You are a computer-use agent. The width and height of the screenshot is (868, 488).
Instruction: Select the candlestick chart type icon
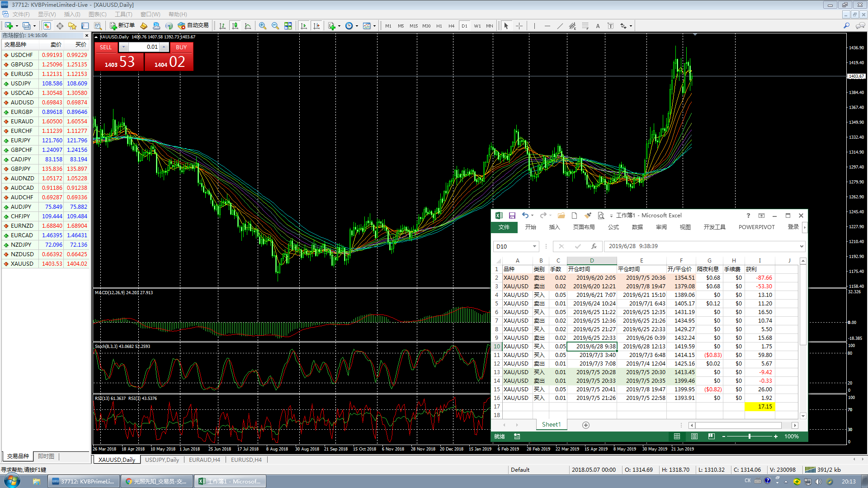pos(235,26)
